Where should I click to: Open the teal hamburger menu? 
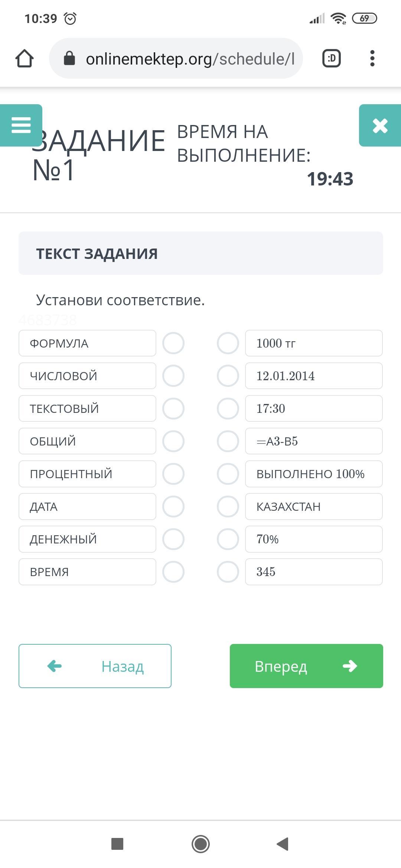tap(21, 125)
